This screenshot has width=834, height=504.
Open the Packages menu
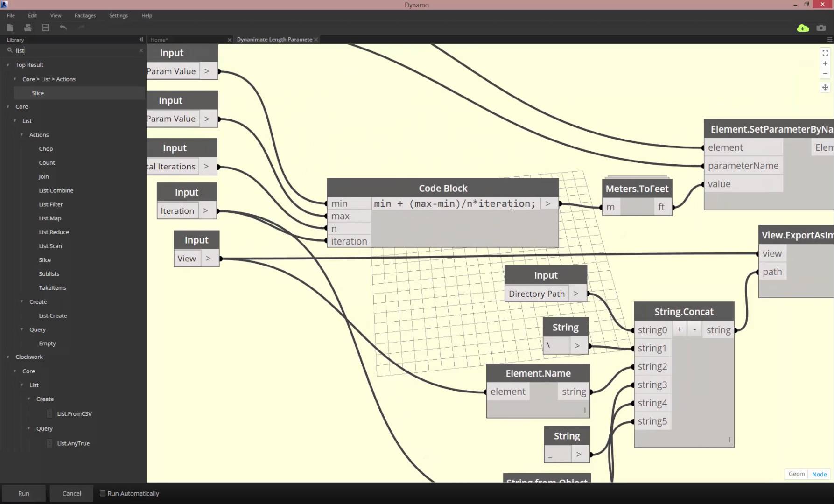[85, 15]
